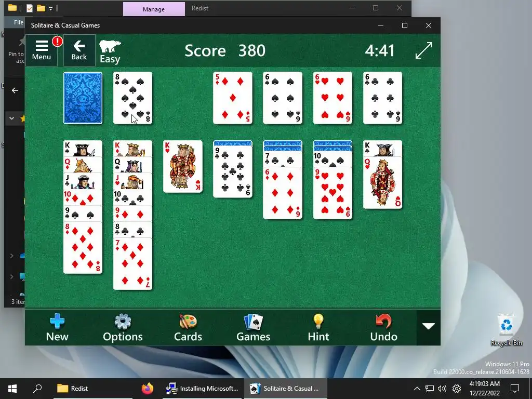The width and height of the screenshot is (532, 399).
Task: Select the 10 of spades in sixth column
Action: click(x=332, y=159)
